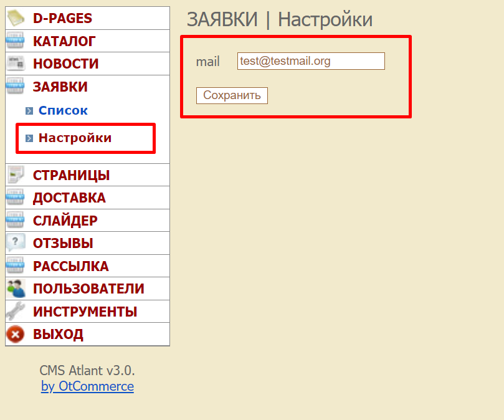Click the mail field label
Viewport: 504px width, 420px height.
tap(207, 62)
